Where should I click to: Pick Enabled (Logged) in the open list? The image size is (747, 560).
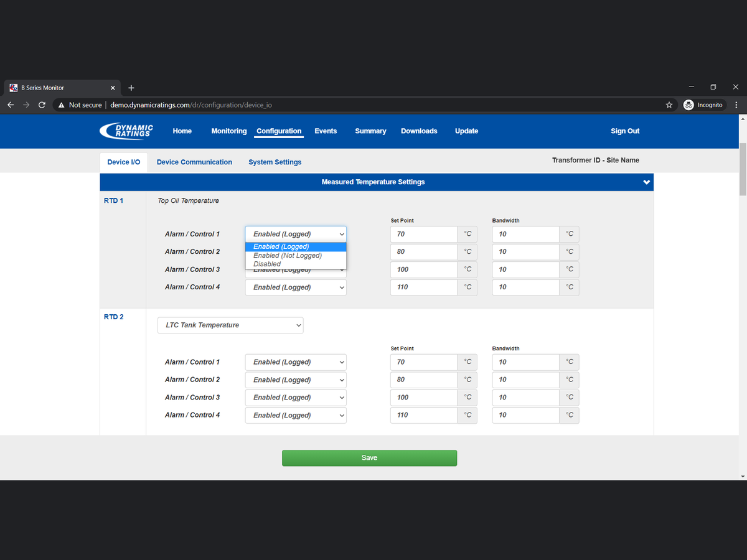[296, 247]
